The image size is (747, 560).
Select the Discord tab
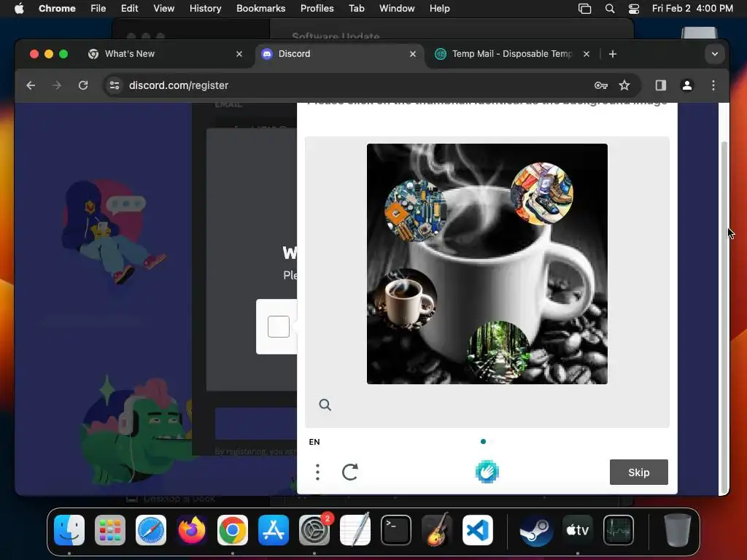(338, 54)
